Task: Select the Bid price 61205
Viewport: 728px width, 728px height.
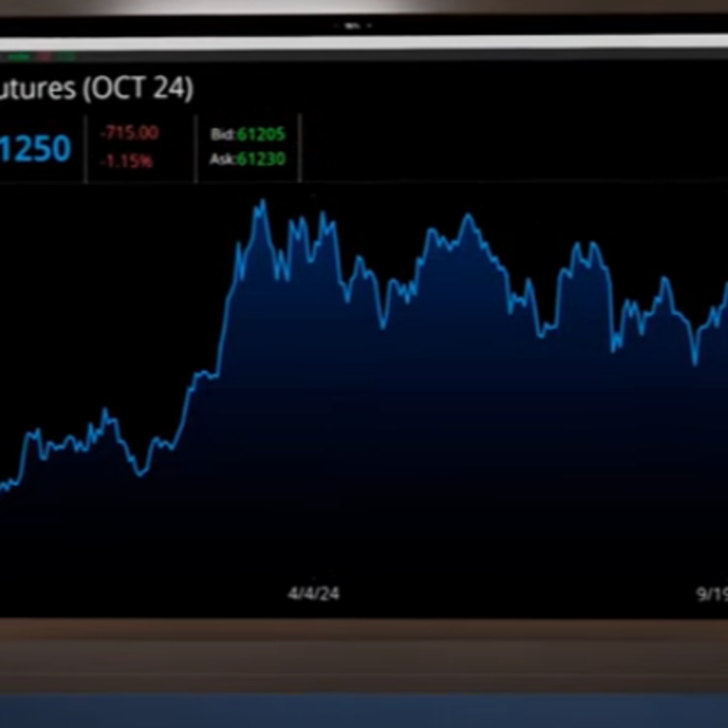Action: pyautogui.click(x=261, y=134)
